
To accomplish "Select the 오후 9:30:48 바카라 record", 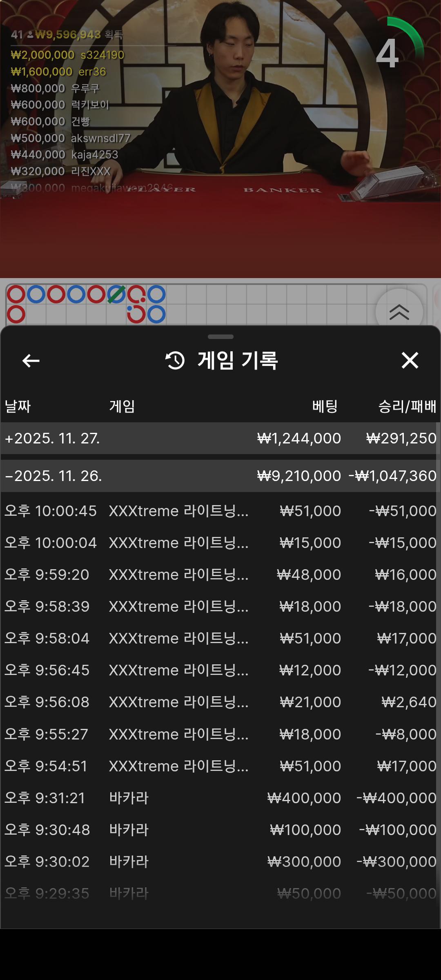I will pyautogui.click(x=220, y=829).
